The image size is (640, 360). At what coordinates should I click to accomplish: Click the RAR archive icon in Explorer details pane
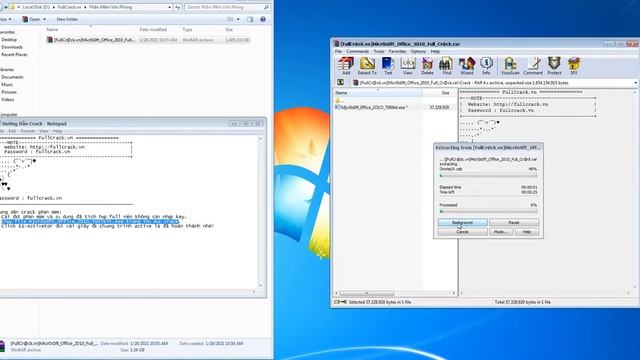coord(2,346)
